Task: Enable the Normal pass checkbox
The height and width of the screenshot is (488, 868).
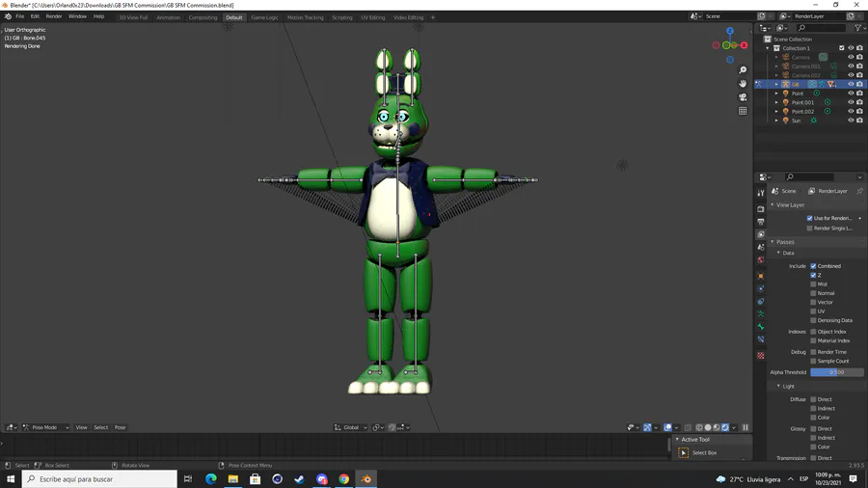Action: coord(813,293)
